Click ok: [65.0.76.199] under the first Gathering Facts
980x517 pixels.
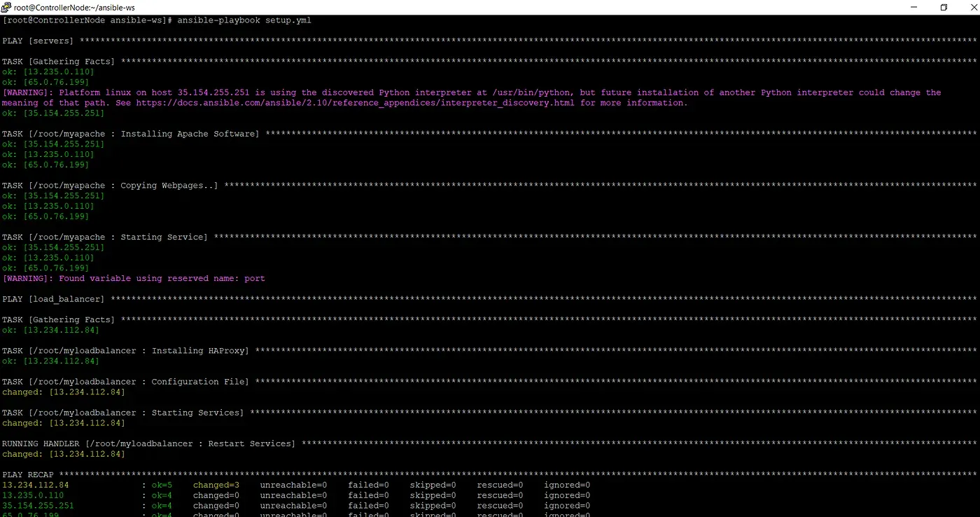click(x=45, y=83)
